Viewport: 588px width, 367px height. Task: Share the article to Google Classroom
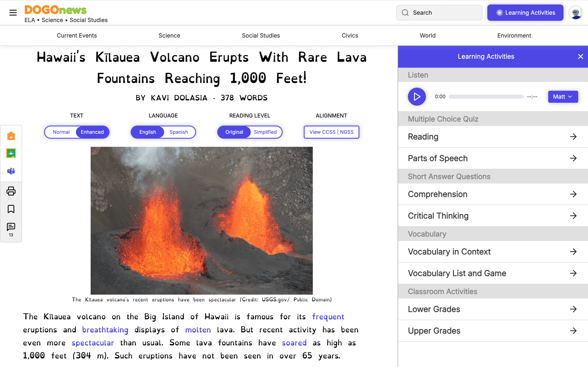11,153
